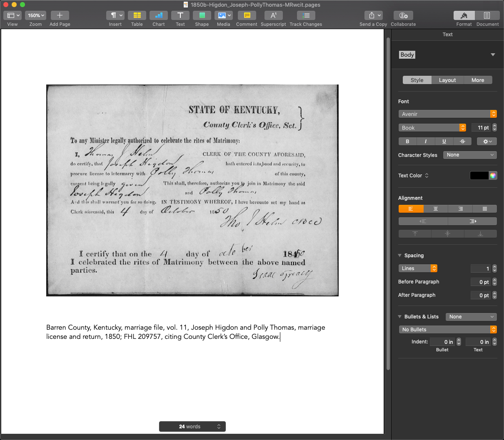Enable center text alignment
Viewport: 504px width, 440px height.
[435, 209]
